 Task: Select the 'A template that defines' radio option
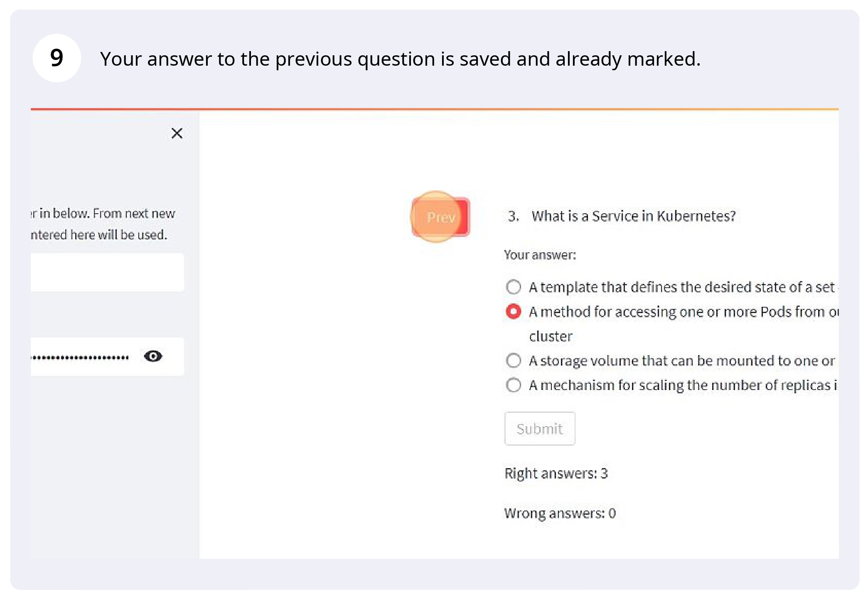tap(514, 287)
